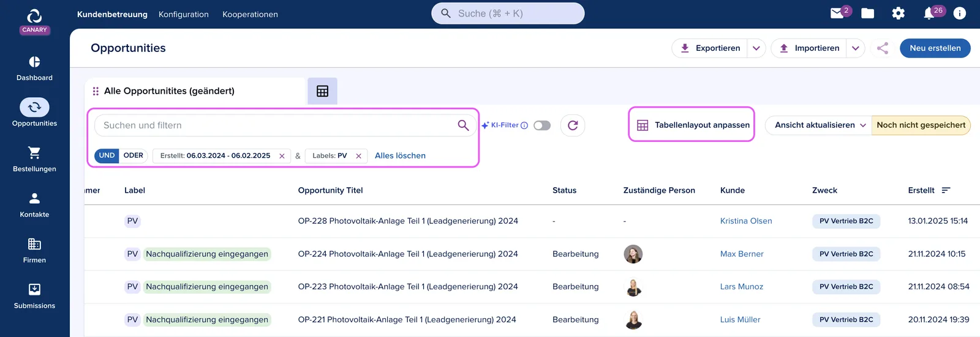
Task: Click the magnifier icon in filter search
Action: (x=463, y=125)
